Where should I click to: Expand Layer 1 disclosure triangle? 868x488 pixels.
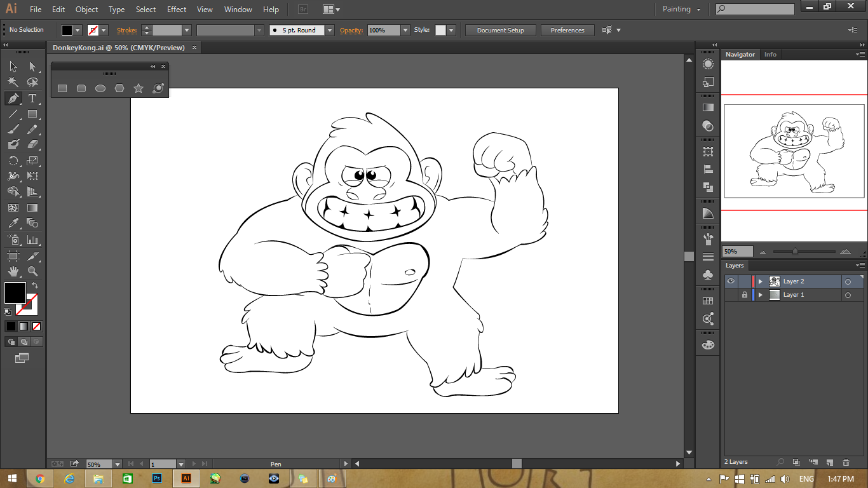tap(760, 295)
